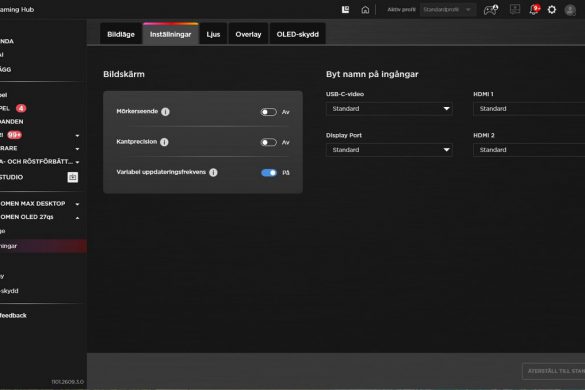The width and height of the screenshot is (585, 390).
Task: Open the settings gear icon
Action: pos(552,10)
